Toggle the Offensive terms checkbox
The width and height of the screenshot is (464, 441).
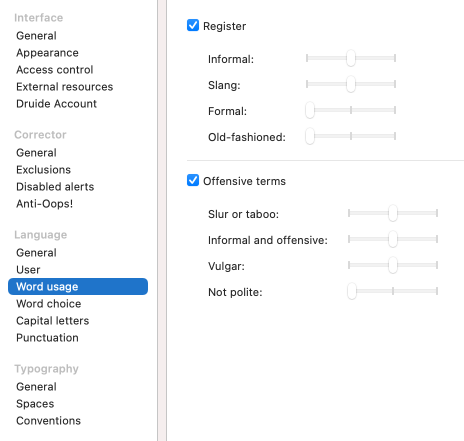coord(193,180)
